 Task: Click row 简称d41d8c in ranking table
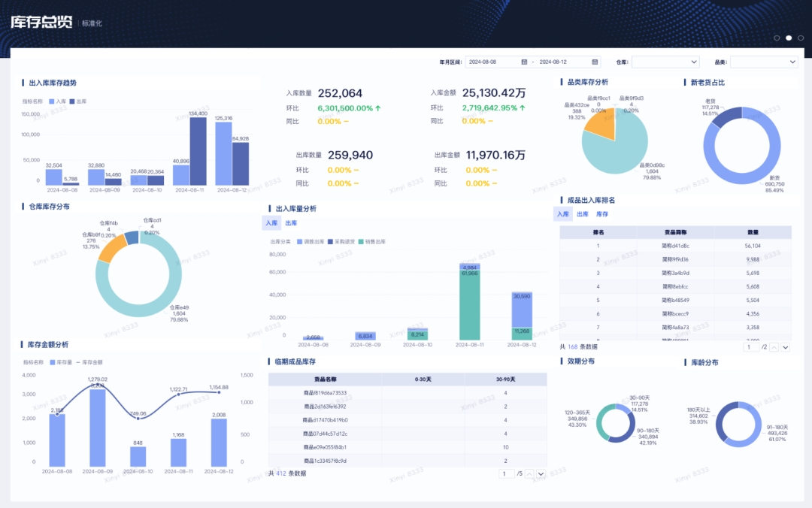click(675, 246)
